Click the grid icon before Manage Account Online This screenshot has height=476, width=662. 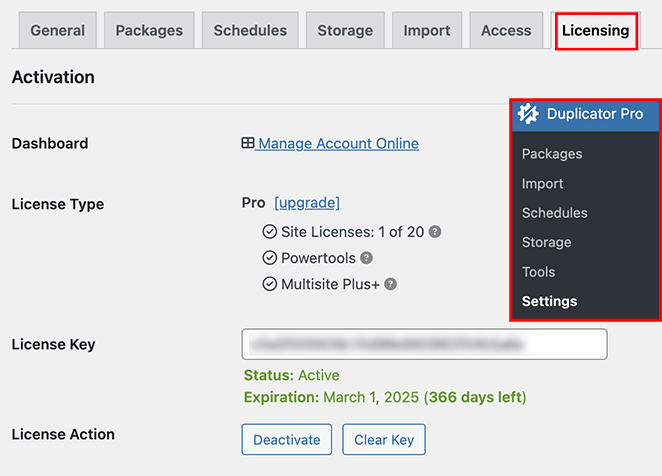248,144
